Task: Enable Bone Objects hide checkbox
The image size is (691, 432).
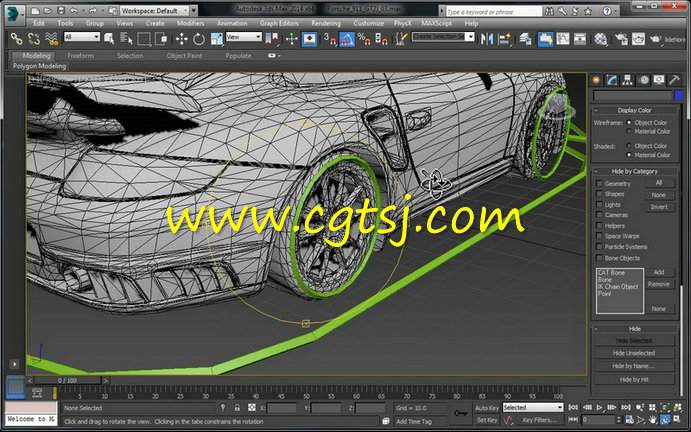Action: (x=599, y=258)
